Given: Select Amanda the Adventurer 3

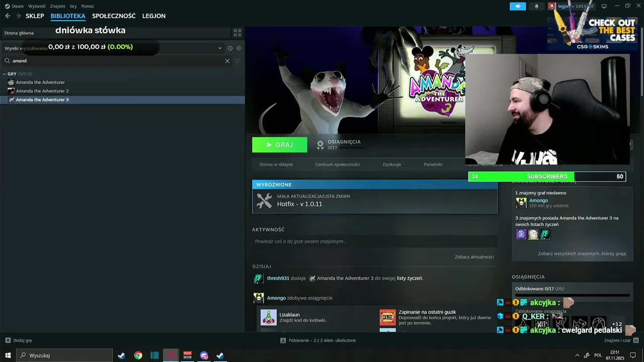Looking at the screenshot, I should click(x=122, y=100).
